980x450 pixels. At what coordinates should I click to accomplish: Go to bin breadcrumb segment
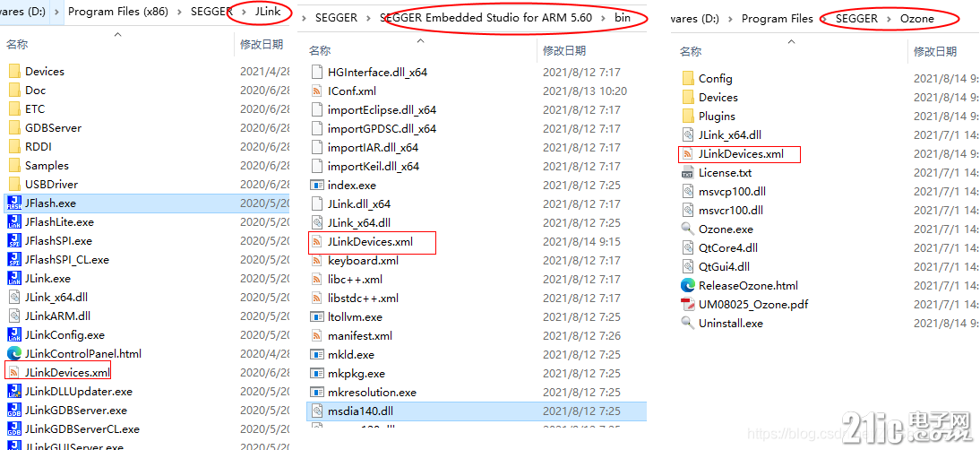click(623, 18)
